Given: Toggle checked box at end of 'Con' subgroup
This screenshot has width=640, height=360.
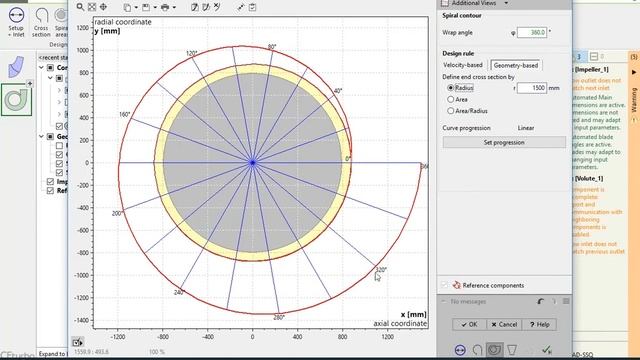Looking at the screenshot, I should [59, 126].
